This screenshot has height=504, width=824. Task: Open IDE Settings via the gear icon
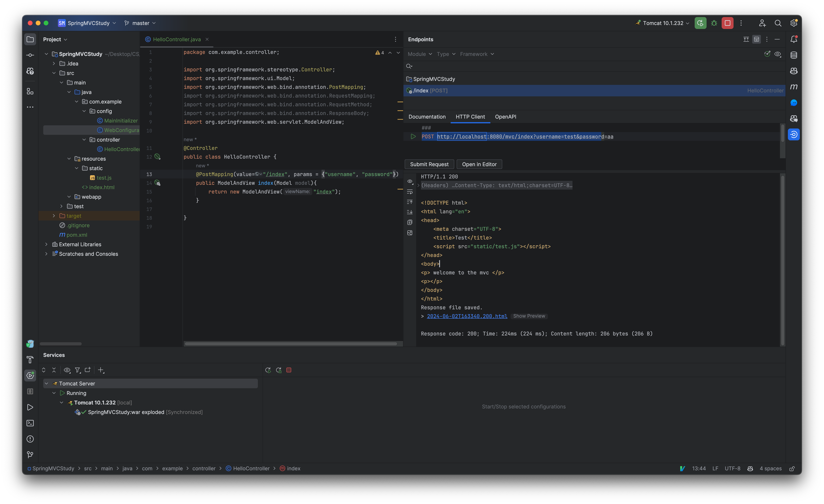[x=794, y=23]
